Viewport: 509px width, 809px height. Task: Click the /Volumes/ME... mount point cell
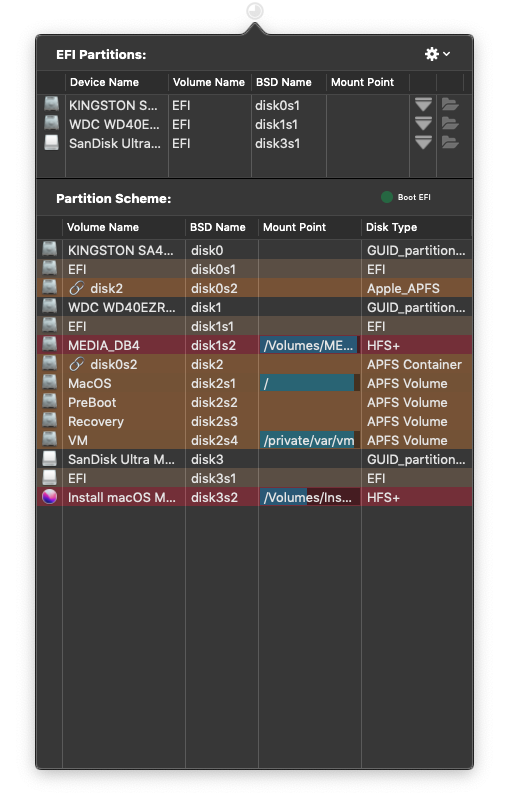(309, 345)
